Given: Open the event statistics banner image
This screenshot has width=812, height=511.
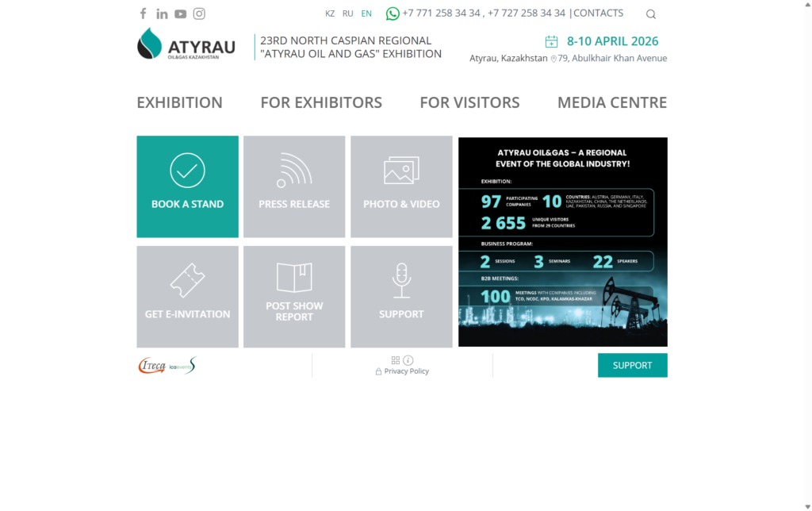Looking at the screenshot, I should [x=563, y=242].
